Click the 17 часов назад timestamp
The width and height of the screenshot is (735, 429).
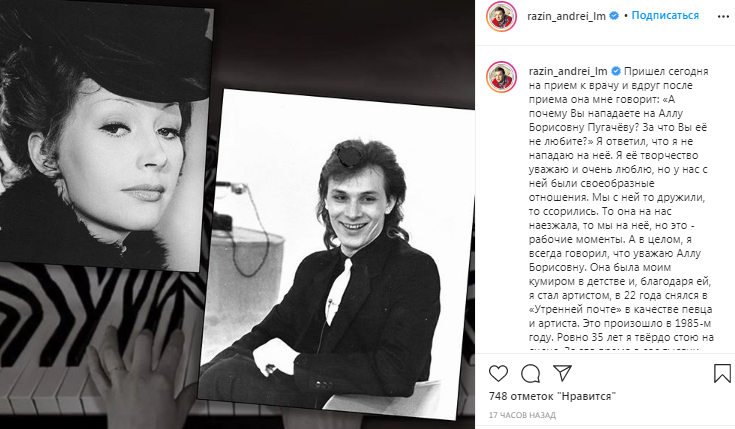pos(522,415)
